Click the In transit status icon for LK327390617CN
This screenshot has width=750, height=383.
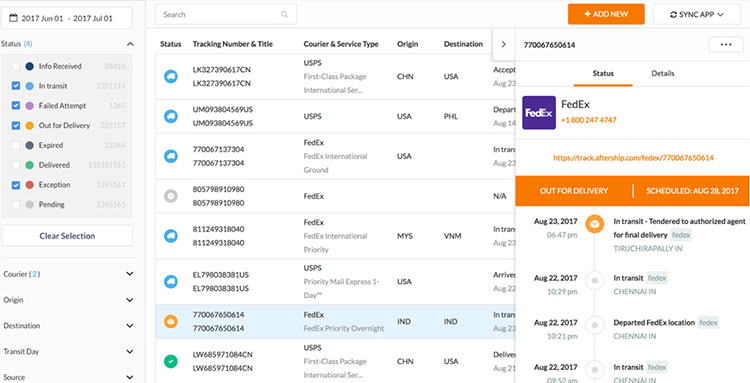pos(171,77)
